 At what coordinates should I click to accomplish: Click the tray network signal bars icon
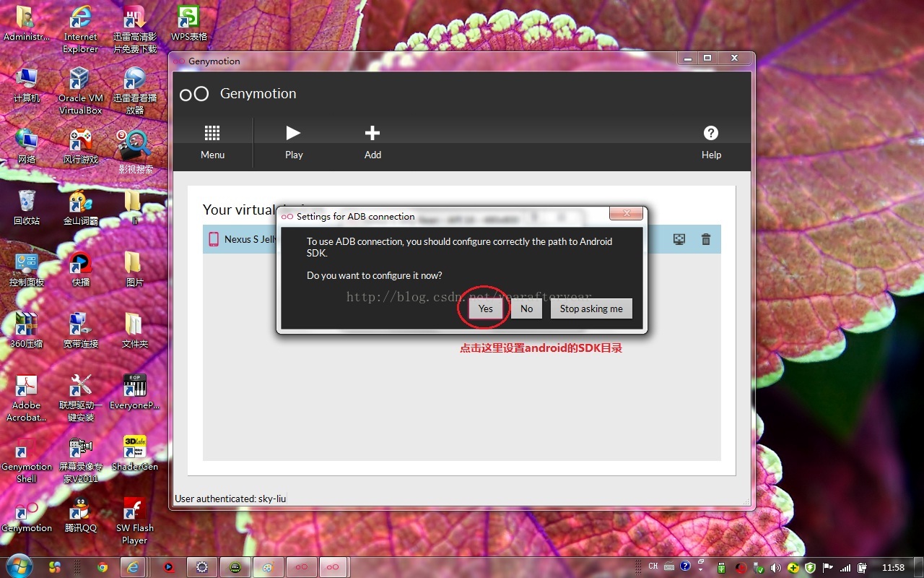tap(845, 568)
